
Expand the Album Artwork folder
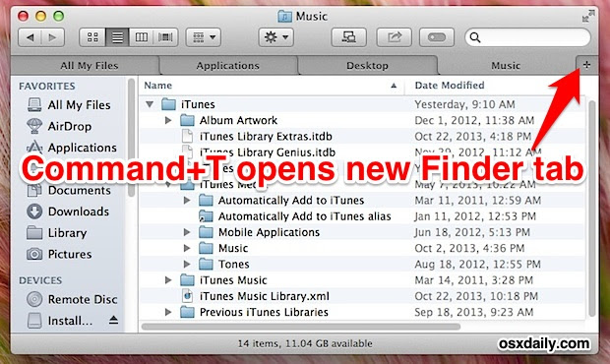pos(168,120)
